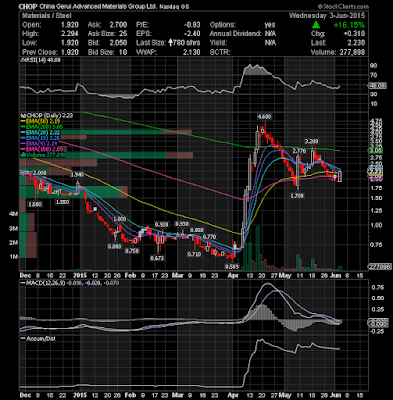
Task: Click the 4.600 peak price annotation
Action: point(264,117)
